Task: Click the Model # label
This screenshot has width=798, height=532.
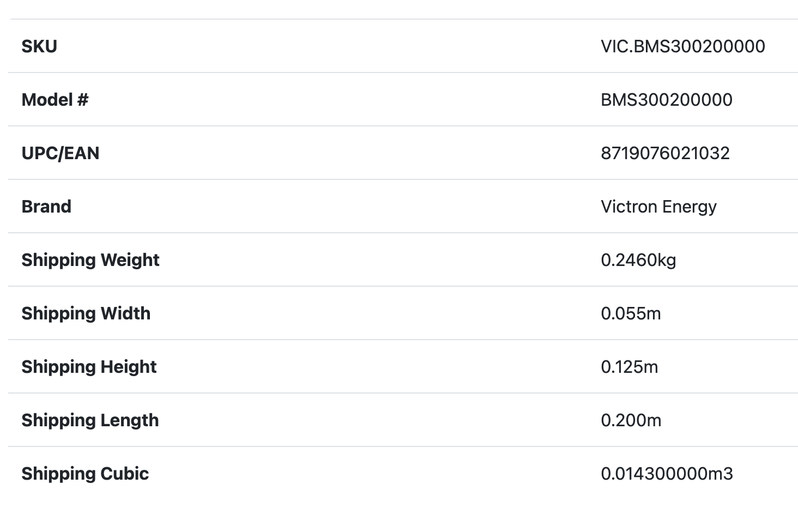Action: 55,100
